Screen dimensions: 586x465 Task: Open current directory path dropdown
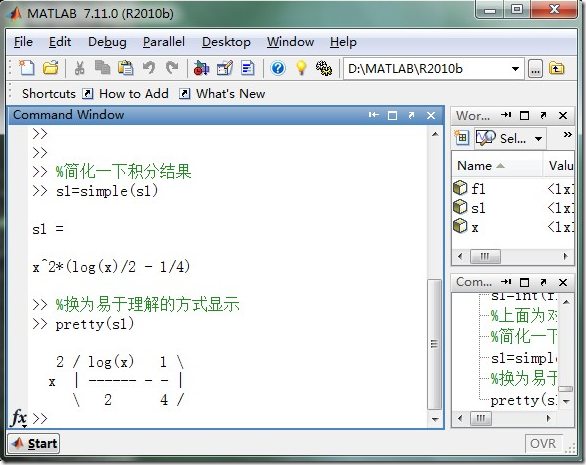pos(515,69)
